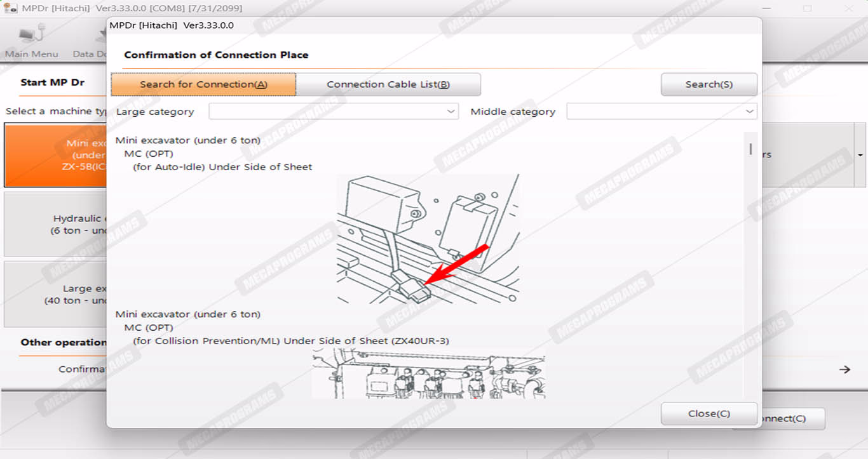This screenshot has width=868, height=459.
Task: Click "(for Auto-Idle) Under Side of Sheet" text
Action: [x=222, y=167]
